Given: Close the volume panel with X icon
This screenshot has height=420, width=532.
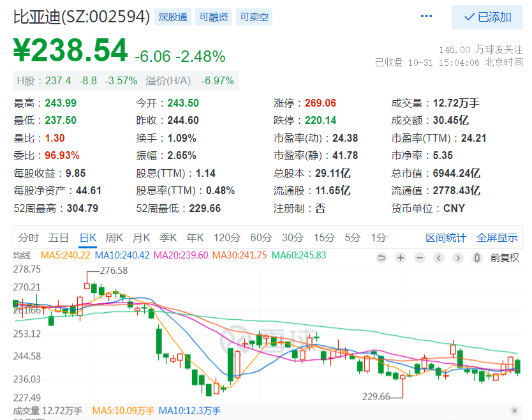Looking at the screenshot, I should tap(514, 410).
